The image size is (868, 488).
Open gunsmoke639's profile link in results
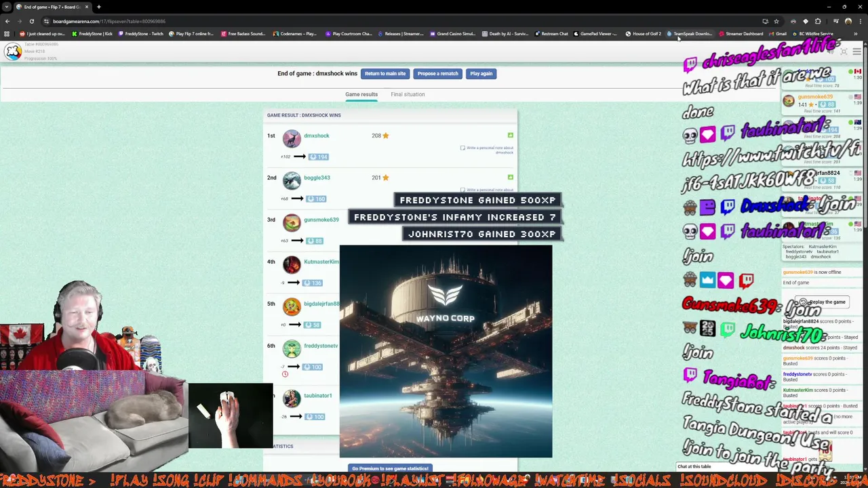click(321, 220)
